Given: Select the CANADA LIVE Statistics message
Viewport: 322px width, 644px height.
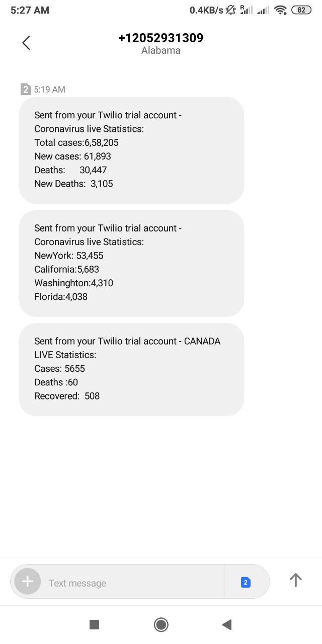Looking at the screenshot, I should (x=131, y=369).
